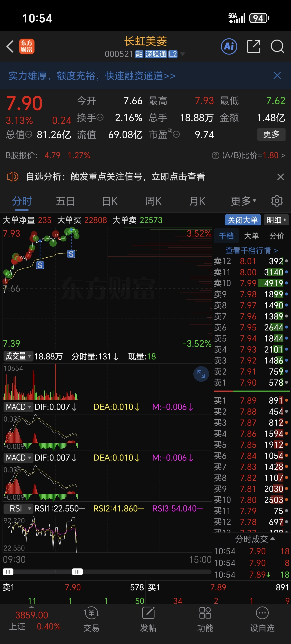Toggle 关闭大单 button
The height and width of the screenshot is (644, 291).
click(243, 220)
